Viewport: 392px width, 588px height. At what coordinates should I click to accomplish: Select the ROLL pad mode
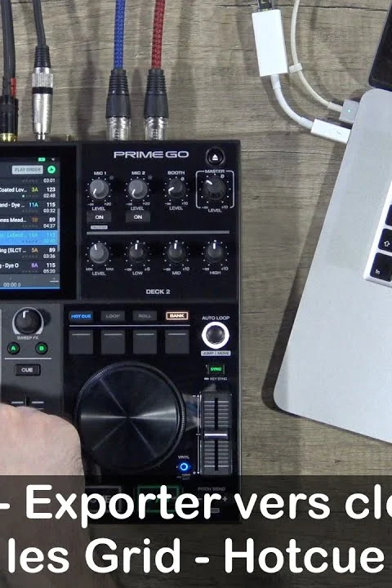point(145,316)
